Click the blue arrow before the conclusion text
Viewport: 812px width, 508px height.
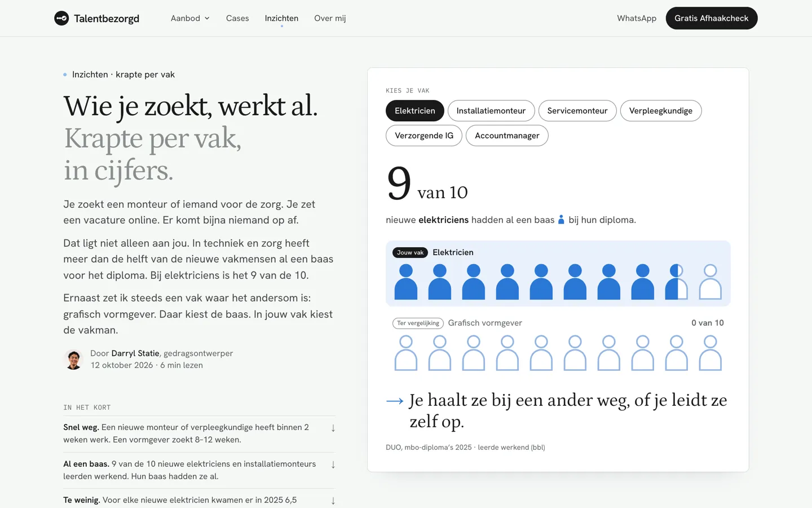tap(395, 401)
